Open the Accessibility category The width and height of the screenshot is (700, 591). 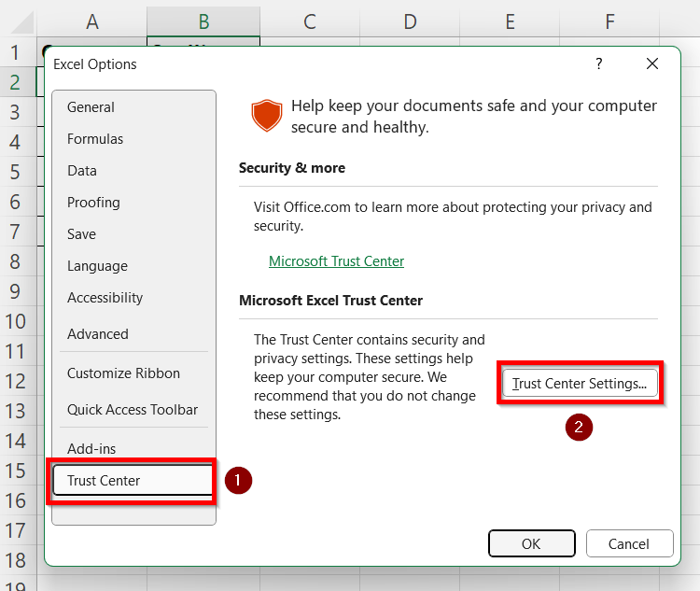click(x=105, y=298)
